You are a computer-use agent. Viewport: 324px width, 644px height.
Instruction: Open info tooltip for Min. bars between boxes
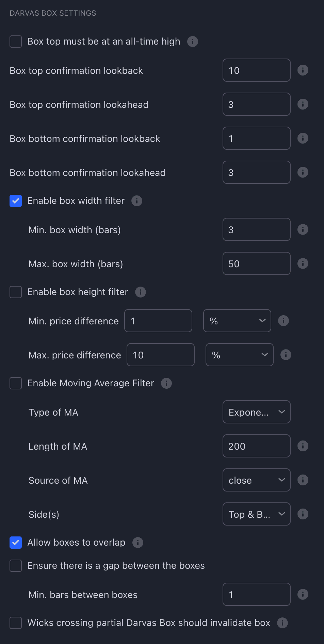tap(303, 594)
